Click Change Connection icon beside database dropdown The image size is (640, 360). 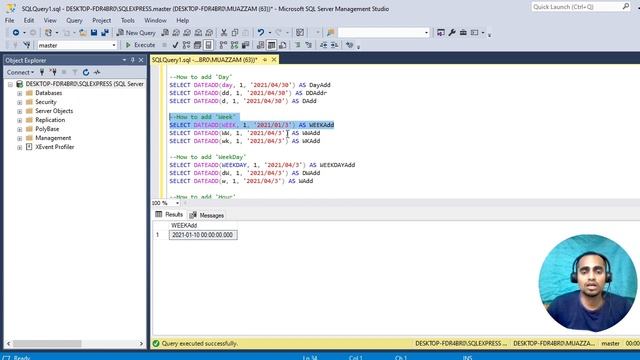coord(27,45)
